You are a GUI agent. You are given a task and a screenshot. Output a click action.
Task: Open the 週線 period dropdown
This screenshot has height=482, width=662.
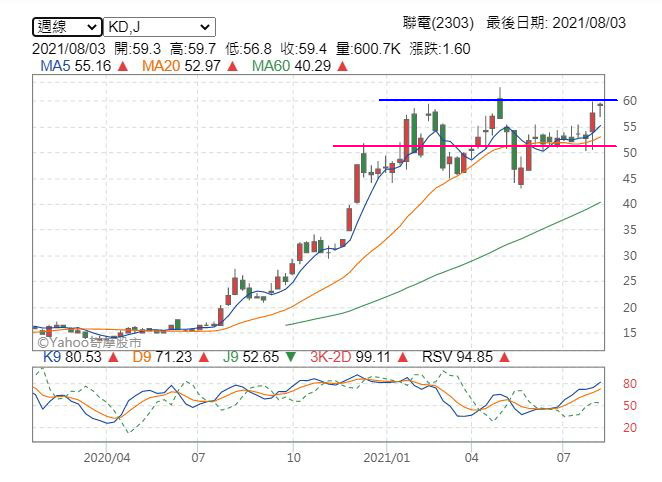point(67,27)
